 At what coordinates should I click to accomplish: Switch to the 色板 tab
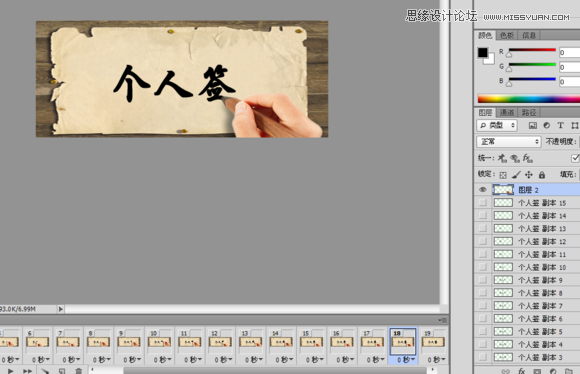click(507, 35)
